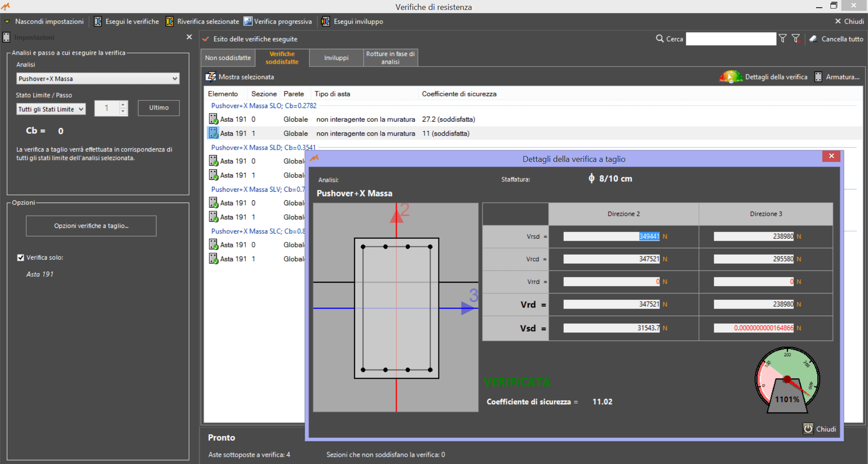Click the Verifica progressiva icon

pos(248,21)
